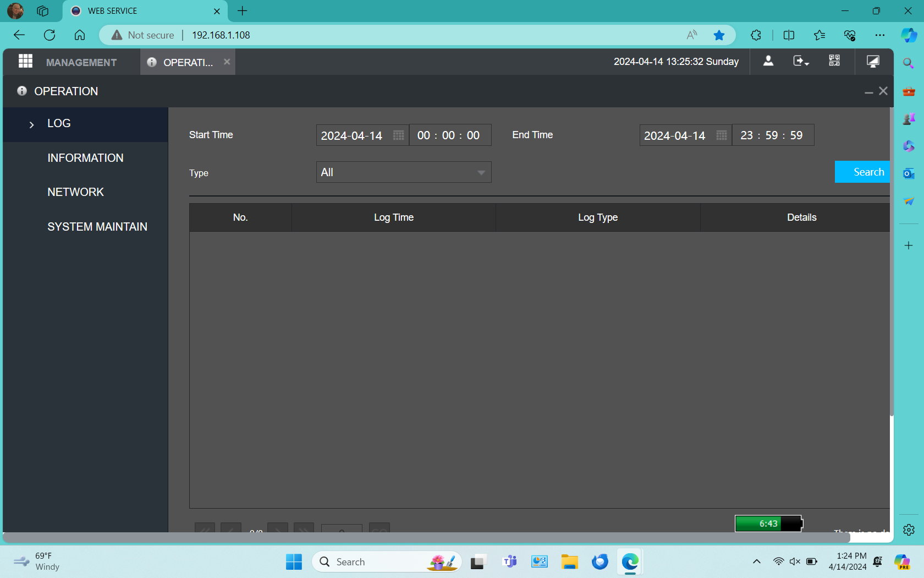Image resolution: width=924 pixels, height=578 pixels.
Task: Switch to the OPERATI... tab
Action: pos(187,62)
